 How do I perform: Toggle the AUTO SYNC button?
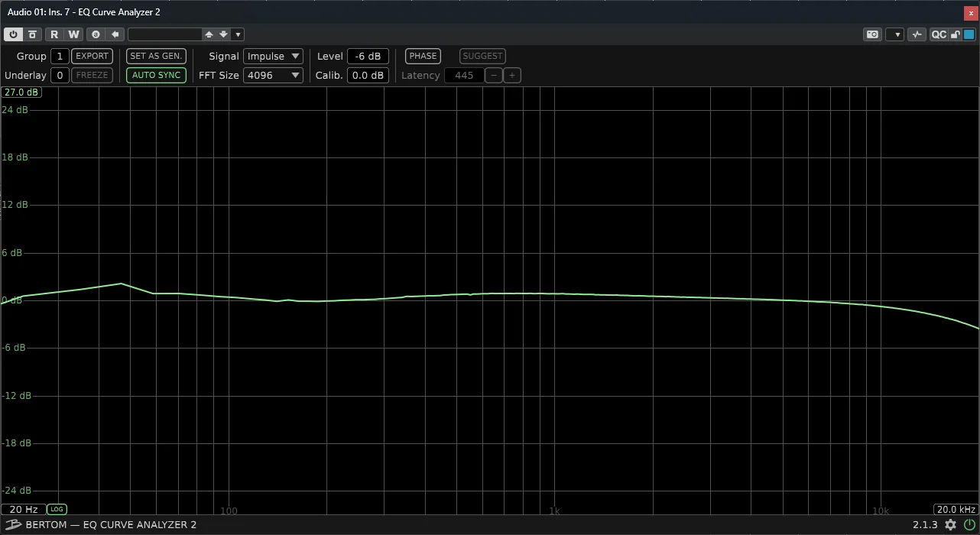tap(156, 75)
